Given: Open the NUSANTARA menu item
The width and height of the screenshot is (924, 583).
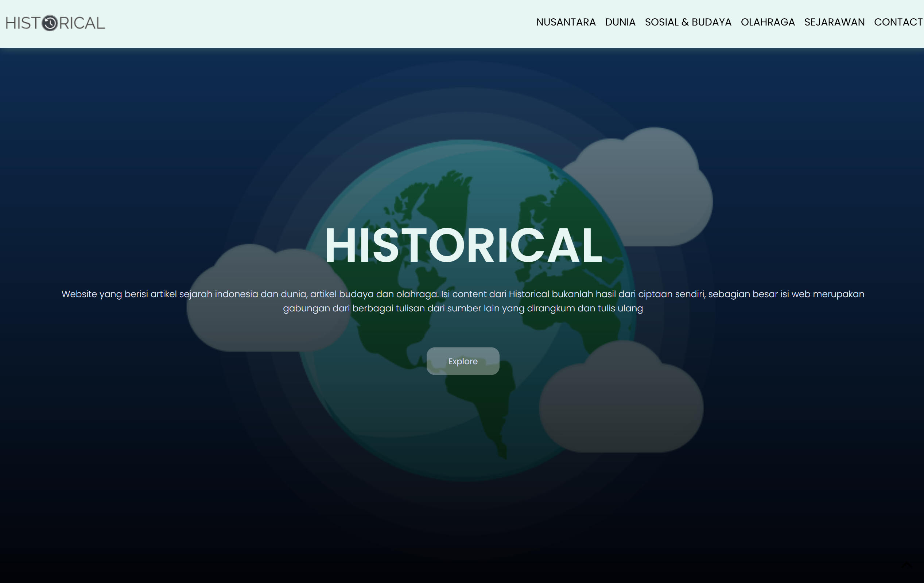Looking at the screenshot, I should (566, 22).
